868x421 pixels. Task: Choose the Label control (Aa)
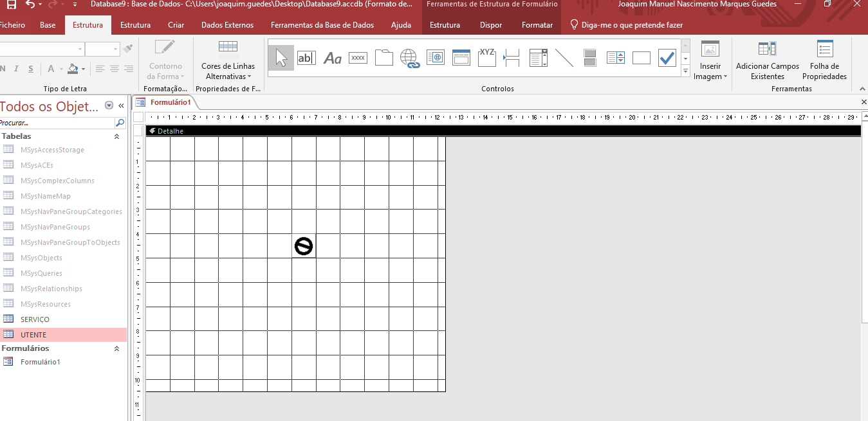tap(332, 58)
